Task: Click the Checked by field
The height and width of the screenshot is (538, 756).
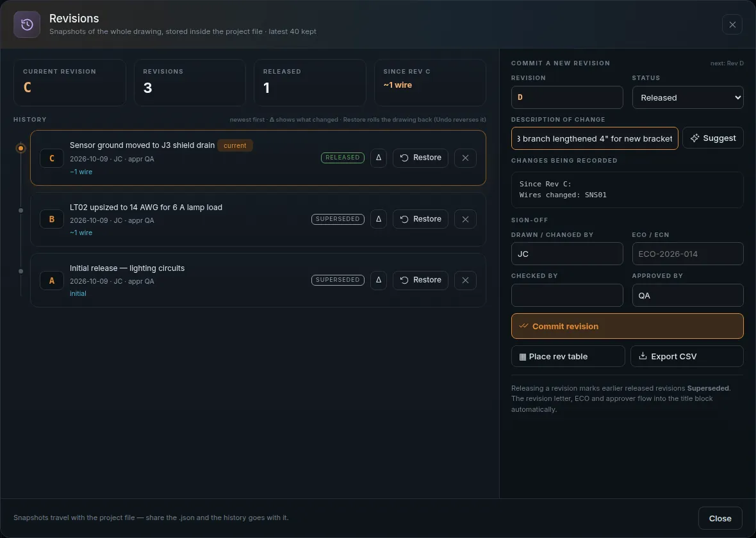Action: point(567,295)
